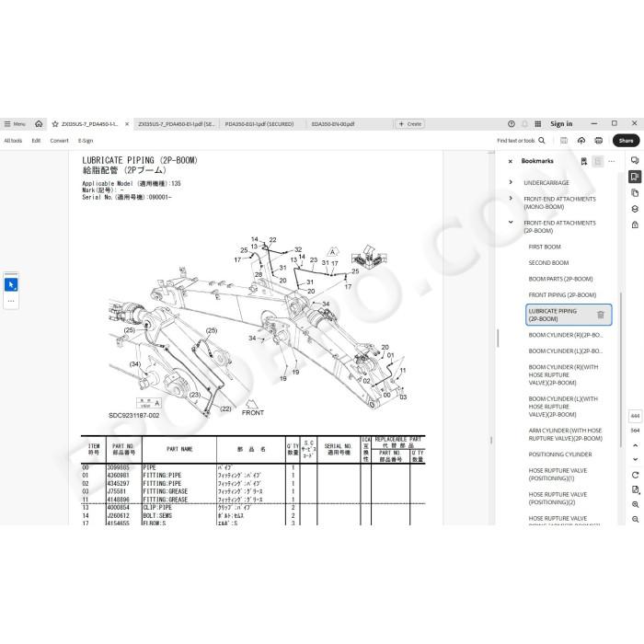Click the Share button
This screenshot has height=644, width=644.
tap(626, 141)
